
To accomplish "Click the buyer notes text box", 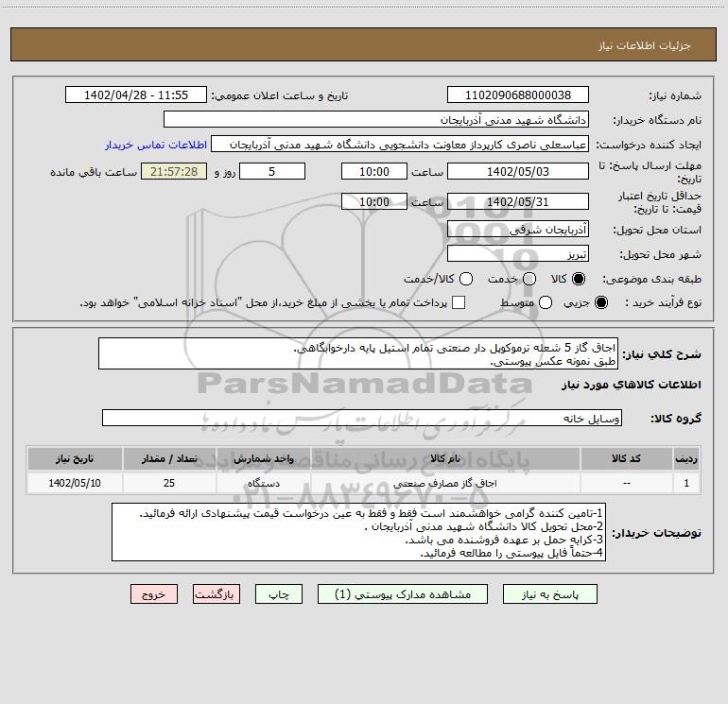I will tap(359, 532).
